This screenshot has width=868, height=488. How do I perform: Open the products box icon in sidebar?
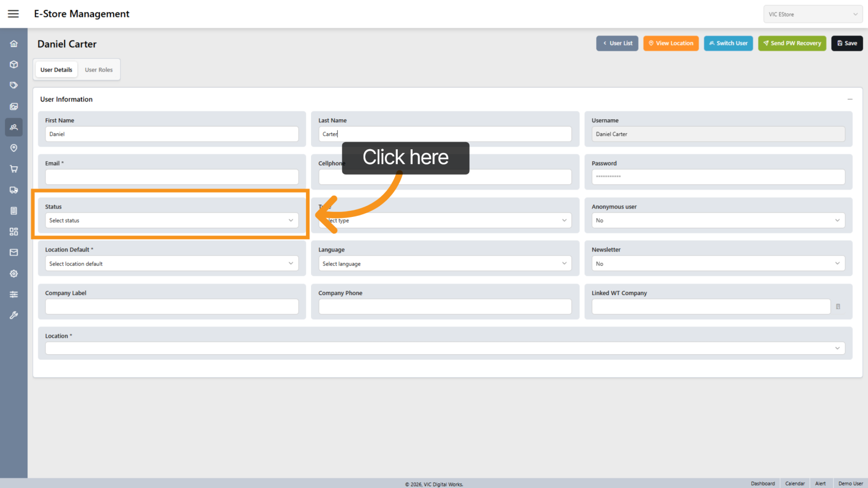pos(14,65)
